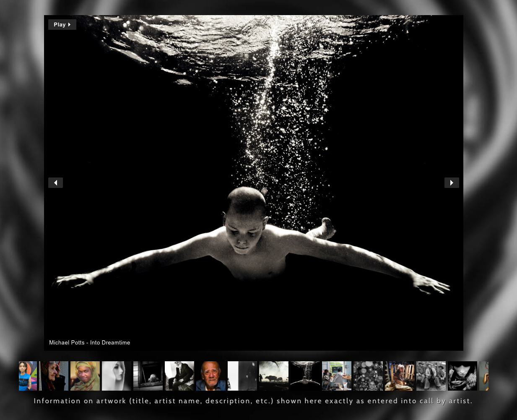Choose thumbnail of face among round pots
The width and height of the screenshot is (517, 420).
368,376
